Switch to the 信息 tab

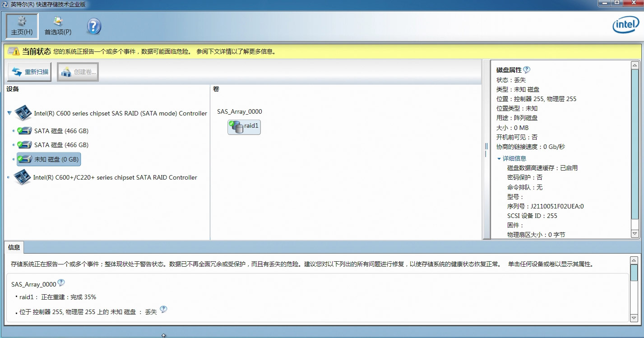tap(14, 247)
